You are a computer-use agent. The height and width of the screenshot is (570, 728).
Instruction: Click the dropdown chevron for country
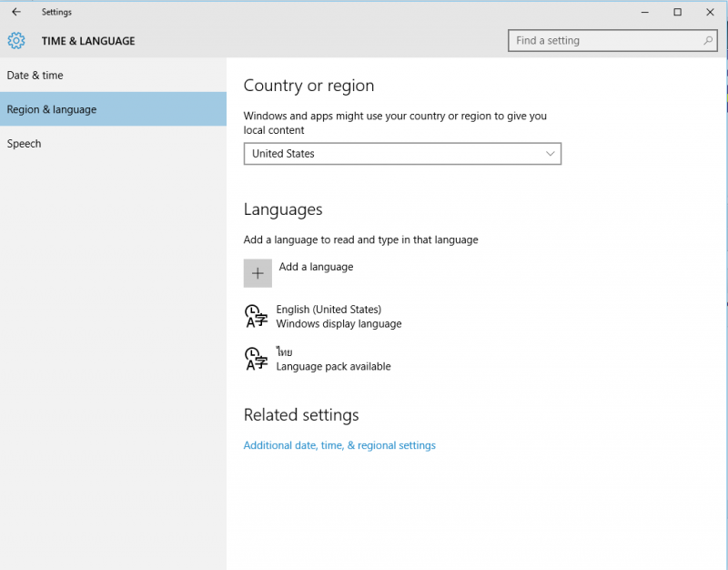551,154
